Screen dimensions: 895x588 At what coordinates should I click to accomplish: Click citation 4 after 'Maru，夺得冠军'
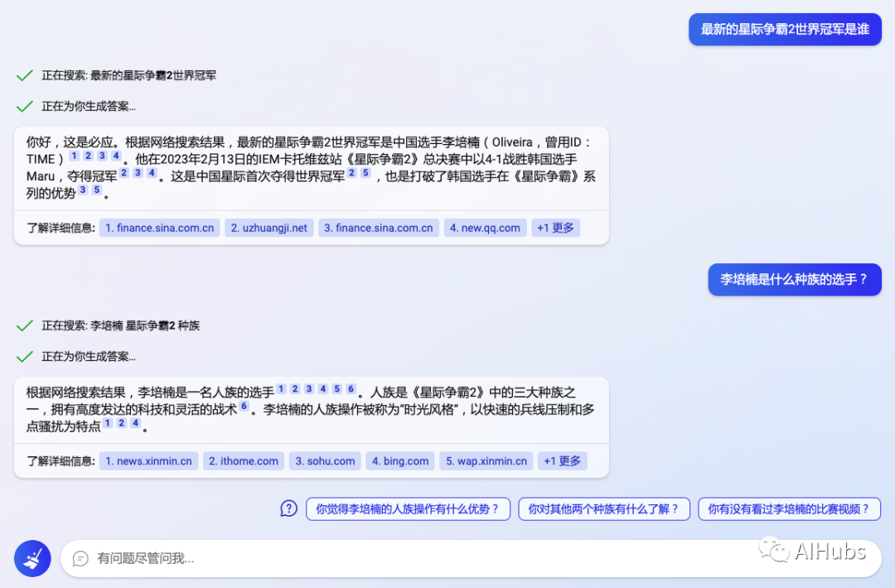point(152,172)
